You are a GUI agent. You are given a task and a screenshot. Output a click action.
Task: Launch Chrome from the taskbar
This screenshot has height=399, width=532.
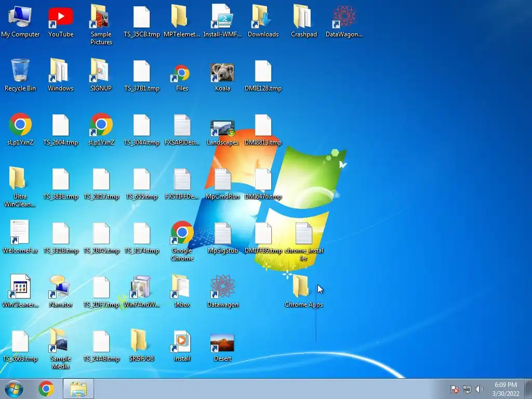click(x=46, y=389)
